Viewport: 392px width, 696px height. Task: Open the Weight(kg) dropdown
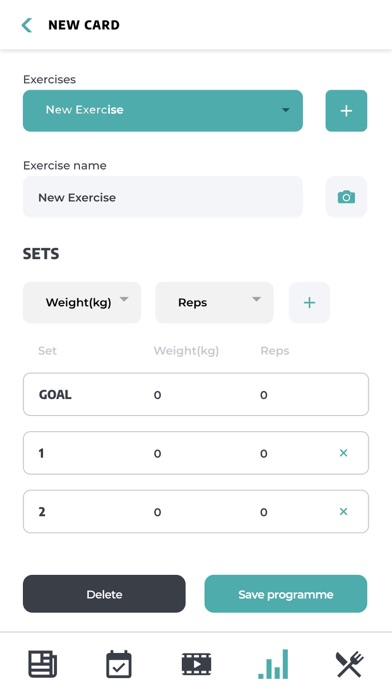tap(82, 302)
